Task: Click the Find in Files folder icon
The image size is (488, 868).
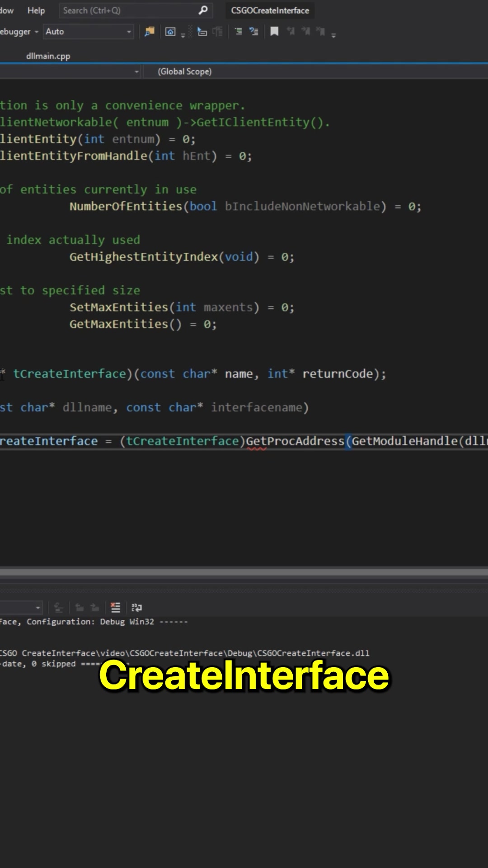Action: coord(149,32)
